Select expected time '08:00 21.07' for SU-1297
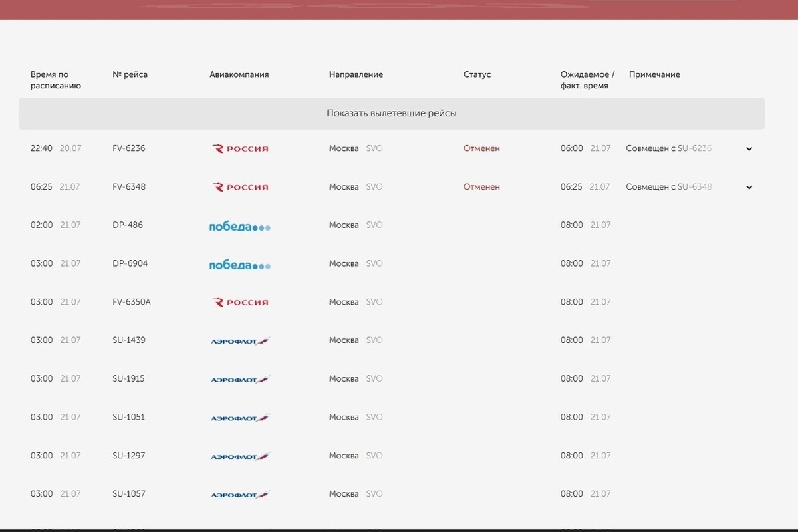Viewport: 798px width, 532px height. [586, 456]
